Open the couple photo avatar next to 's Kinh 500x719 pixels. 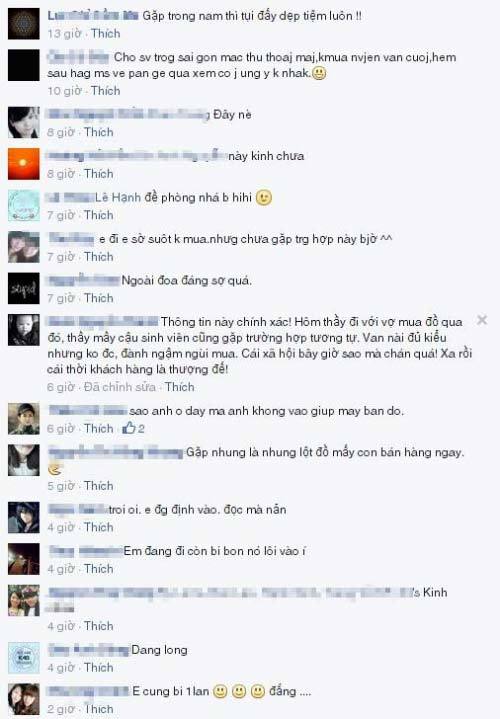pyautogui.click(x=23, y=600)
